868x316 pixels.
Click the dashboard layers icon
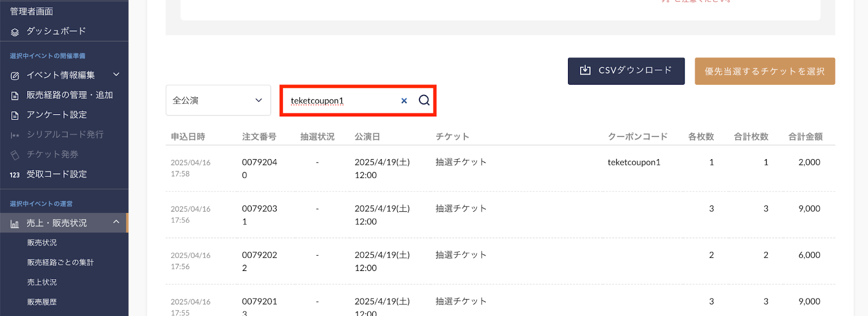[15, 32]
